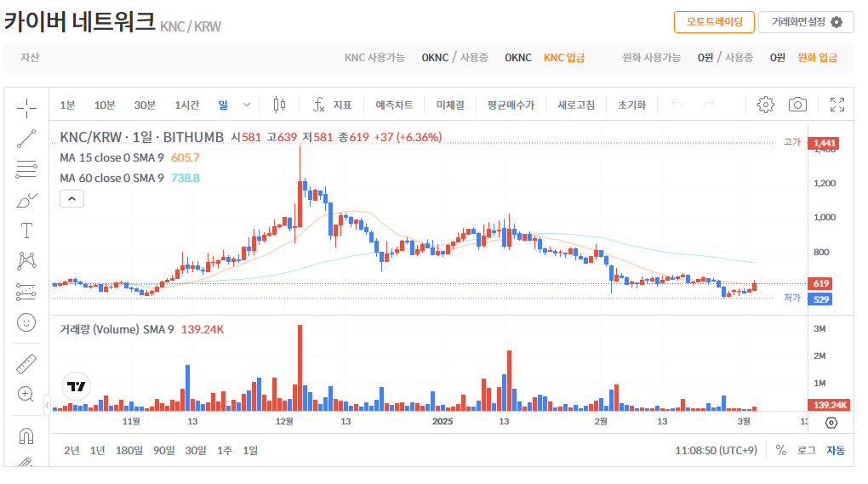This screenshot has height=484, width=868.
Task: Select the partially visible eraser tool
Action: 26,462
